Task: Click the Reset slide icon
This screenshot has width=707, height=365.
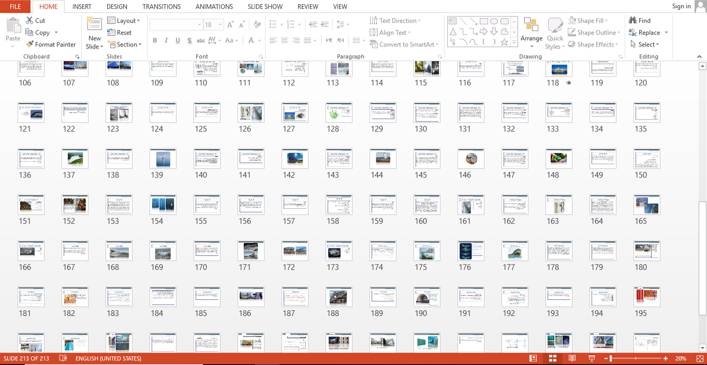Action: 111,32
